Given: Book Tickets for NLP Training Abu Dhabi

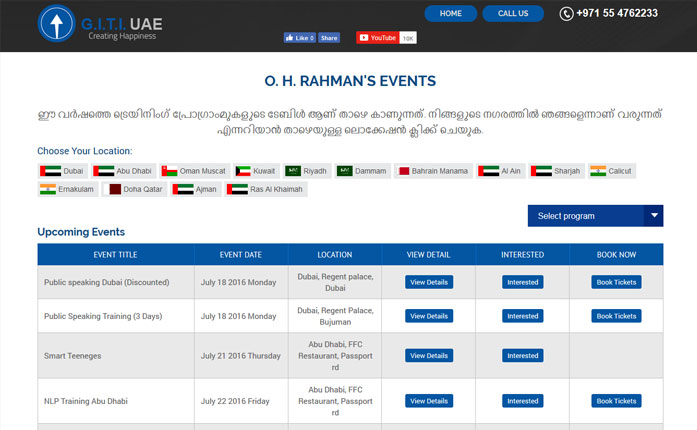Looking at the screenshot, I should [x=616, y=401].
